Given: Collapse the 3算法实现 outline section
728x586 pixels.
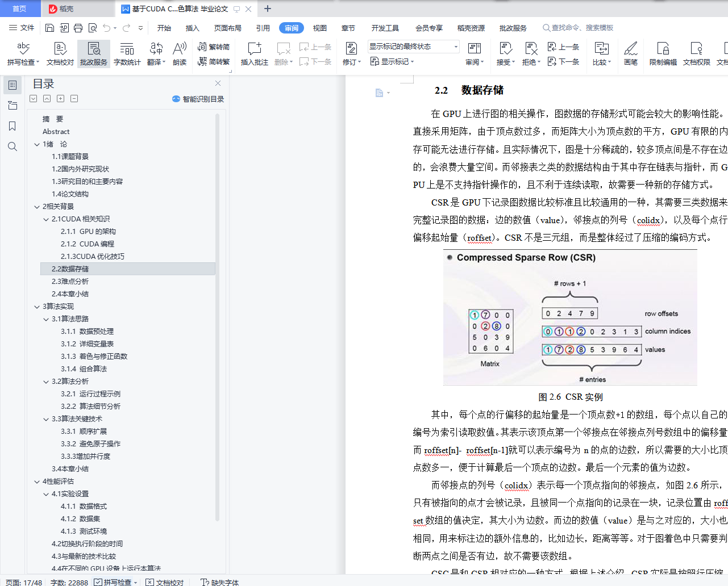Looking at the screenshot, I should coord(37,307).
